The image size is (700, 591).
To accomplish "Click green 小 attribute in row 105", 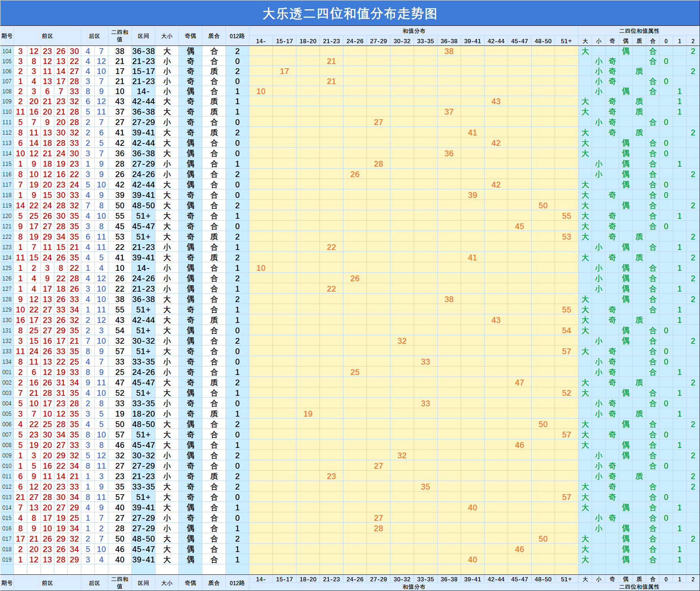I will 599,61.
